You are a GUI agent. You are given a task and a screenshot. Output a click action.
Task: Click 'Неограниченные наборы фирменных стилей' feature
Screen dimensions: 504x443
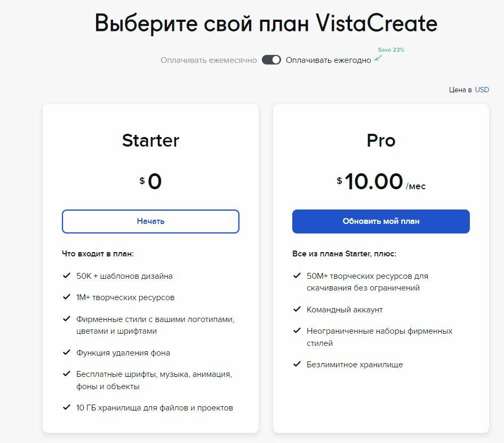pos(379,337)
